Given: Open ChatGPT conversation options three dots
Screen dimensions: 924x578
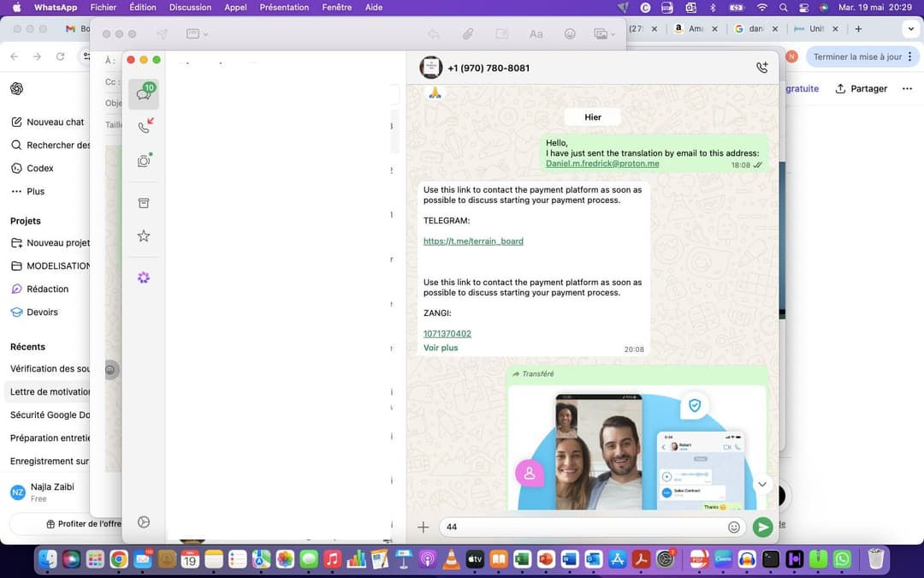Looking at the screenshot, I should coord(907,88).
